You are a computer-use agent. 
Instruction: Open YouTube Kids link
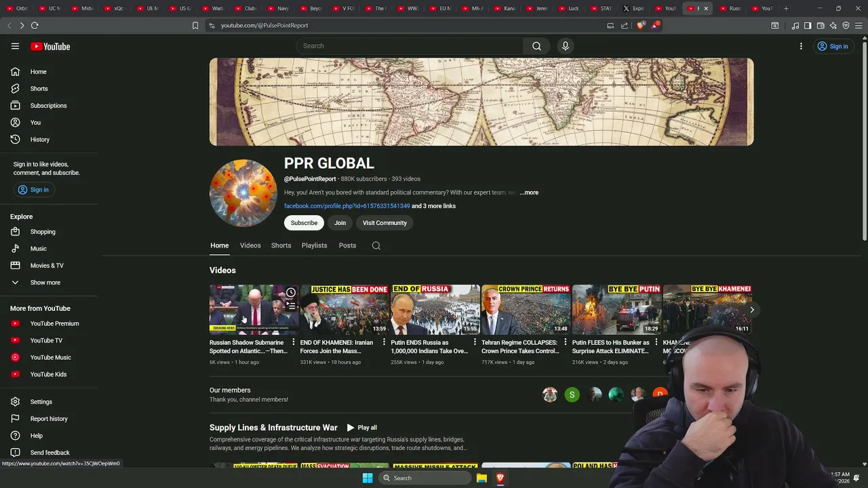[49, 374]
